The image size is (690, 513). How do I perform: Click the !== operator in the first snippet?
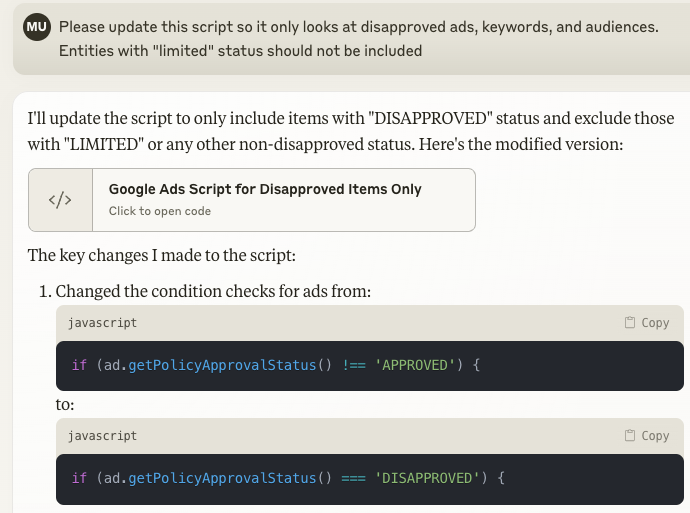tap(354, 365)
